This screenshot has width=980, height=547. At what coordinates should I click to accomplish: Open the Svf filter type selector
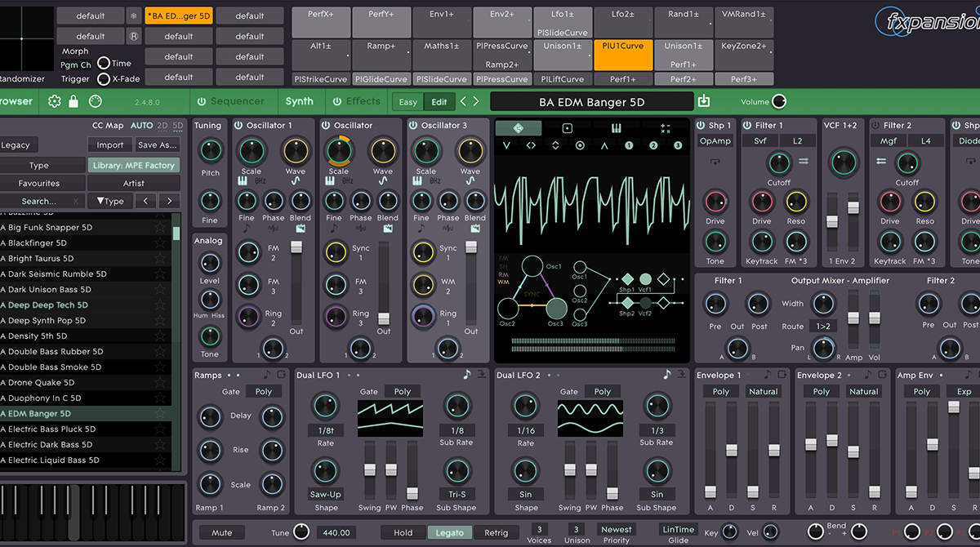(760, 141)
